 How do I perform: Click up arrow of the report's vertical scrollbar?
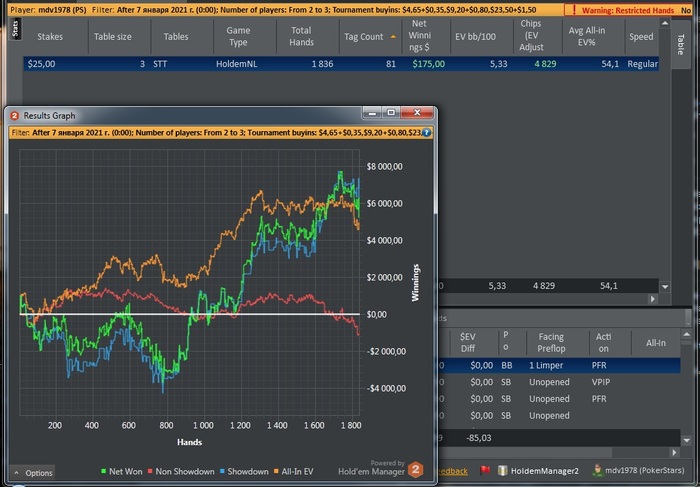point(665,23)
